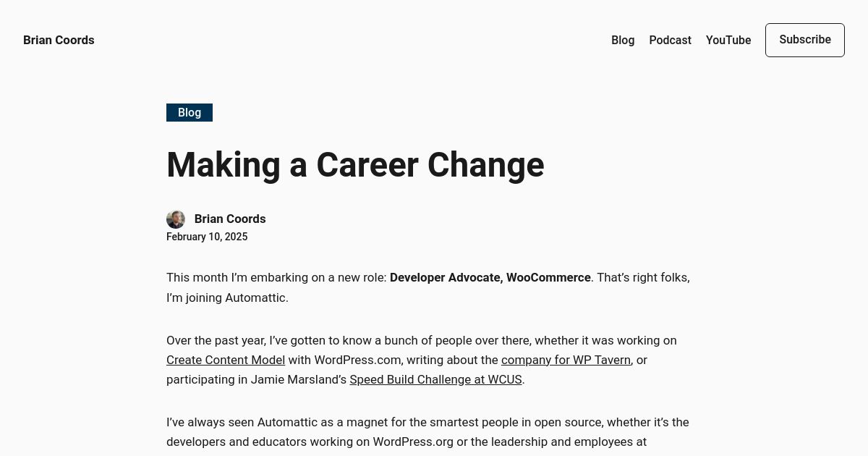Follow the Create Content Model link
The height and width of the screenshot is (456, 868).
[x=226, y=360]
